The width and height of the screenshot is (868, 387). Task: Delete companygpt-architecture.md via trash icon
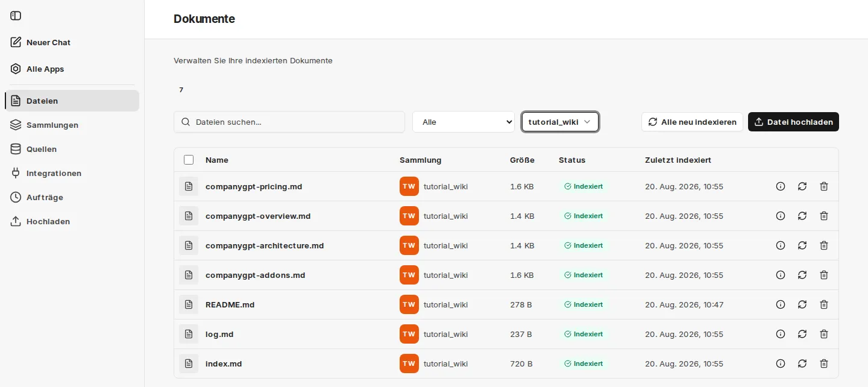[824, 245]
